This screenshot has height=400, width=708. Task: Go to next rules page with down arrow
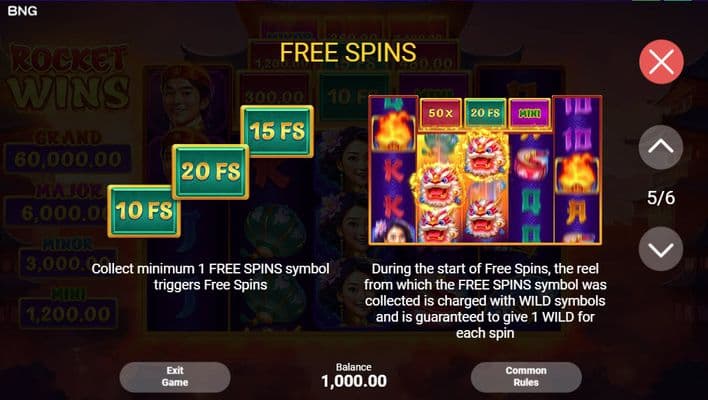[x=661, y=249]
